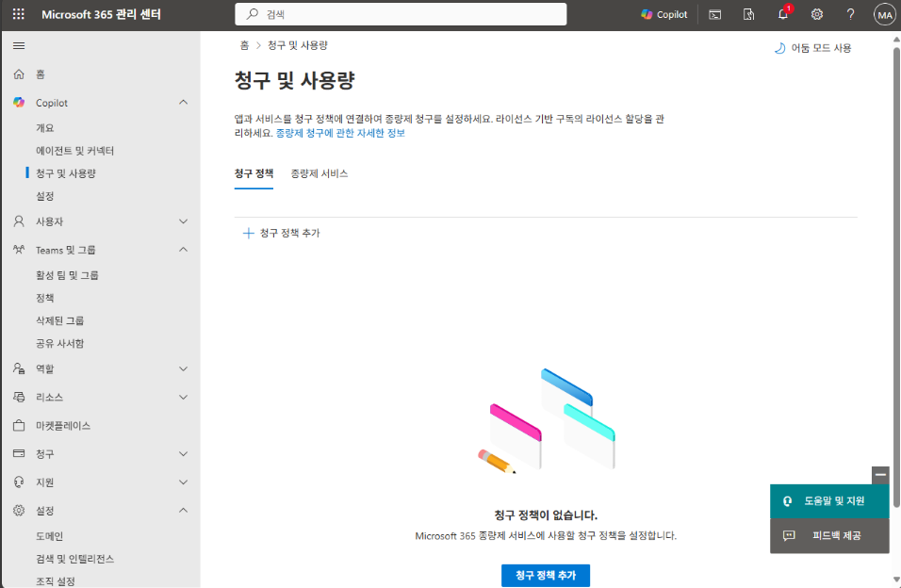Expand the 역할 sidebar section
The image size is (901, 588).
183,369
